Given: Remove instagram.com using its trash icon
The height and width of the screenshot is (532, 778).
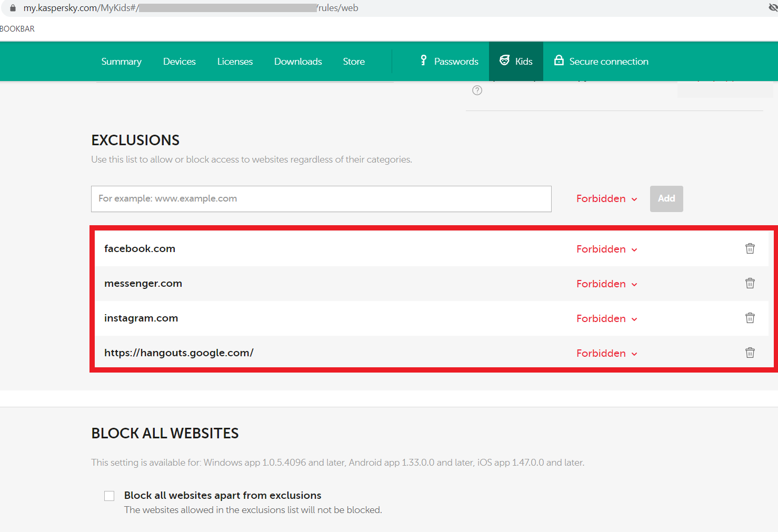Looking at the screenshot, I should coord(750,318).
